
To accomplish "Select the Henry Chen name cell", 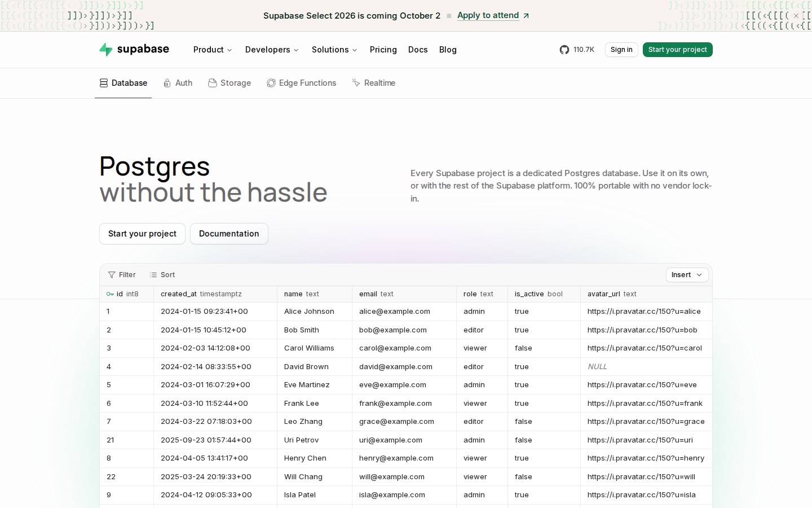I will pos(315,458).
